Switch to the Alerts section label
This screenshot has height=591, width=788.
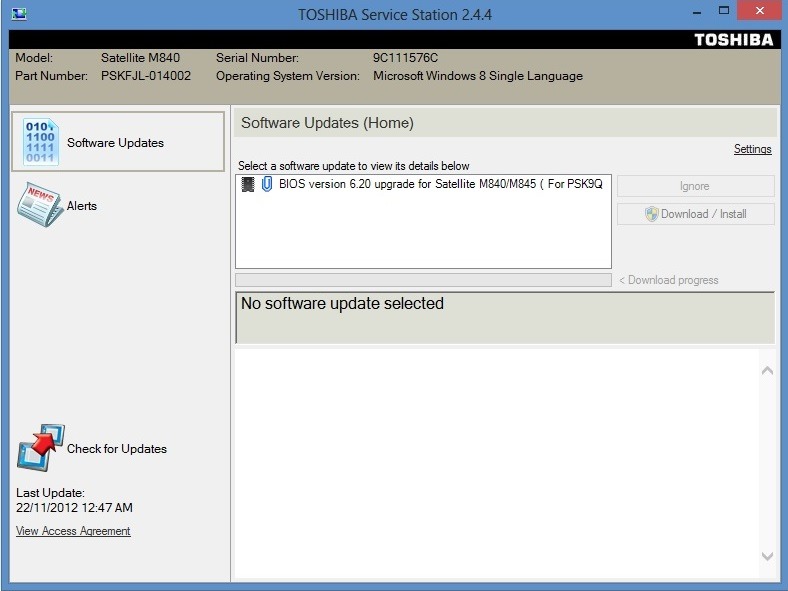click(x=82, y=206)
